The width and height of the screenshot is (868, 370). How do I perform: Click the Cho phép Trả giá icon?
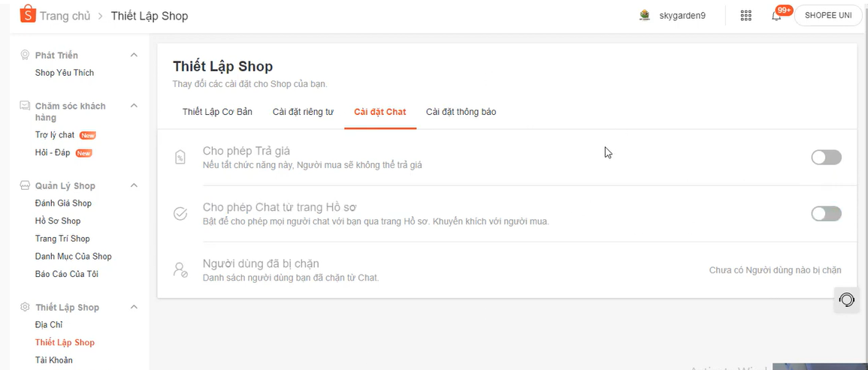[180, 158]
